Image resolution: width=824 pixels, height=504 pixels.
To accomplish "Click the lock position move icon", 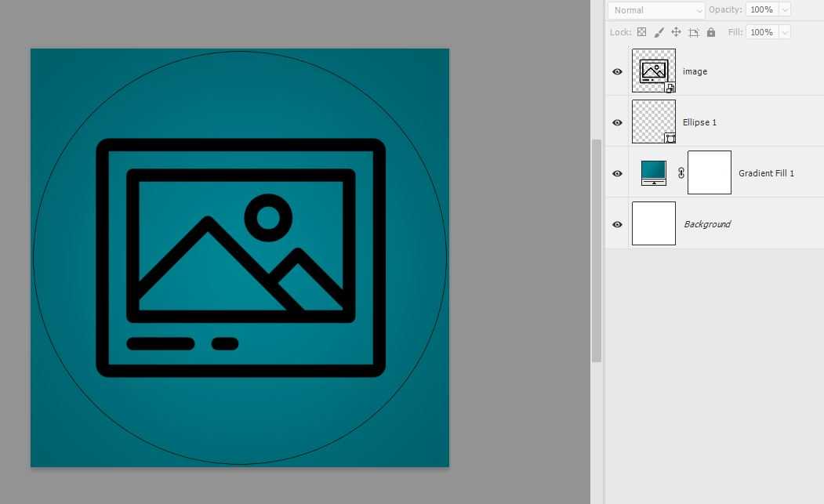I will (676, 32).
